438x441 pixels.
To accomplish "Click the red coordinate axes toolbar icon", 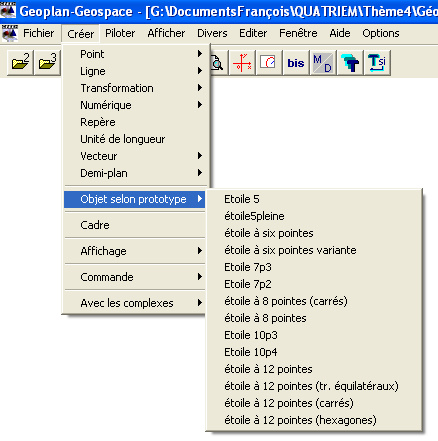I will pos(242,62).
